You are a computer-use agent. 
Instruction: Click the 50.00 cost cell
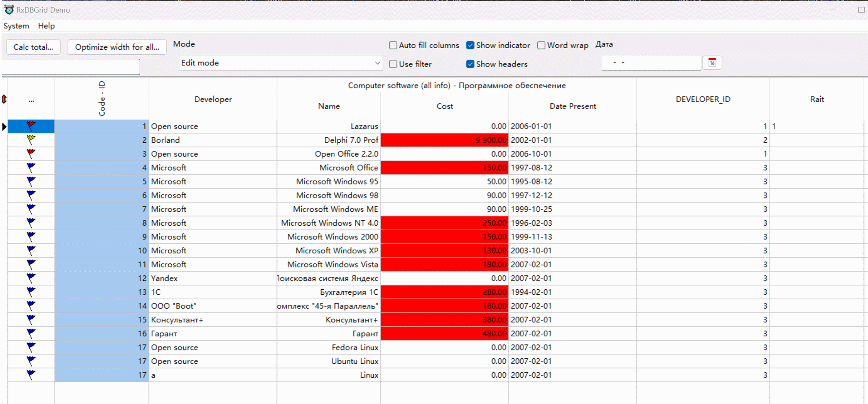(x=444, y=181)
